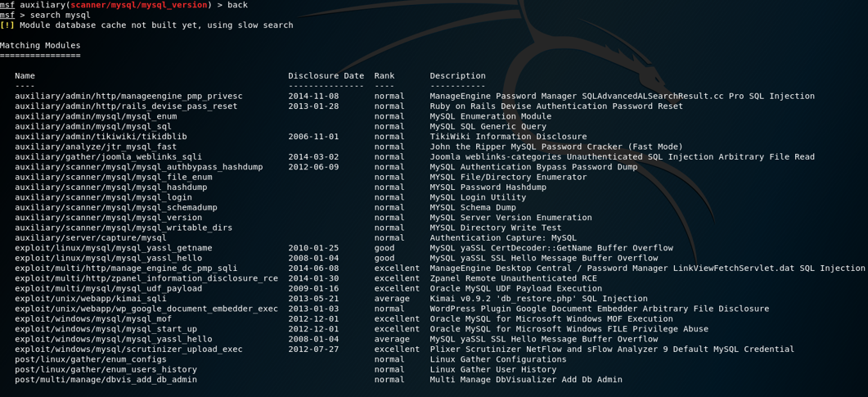Click disclosure date 2014-11-08

click(x=313, y=97)
